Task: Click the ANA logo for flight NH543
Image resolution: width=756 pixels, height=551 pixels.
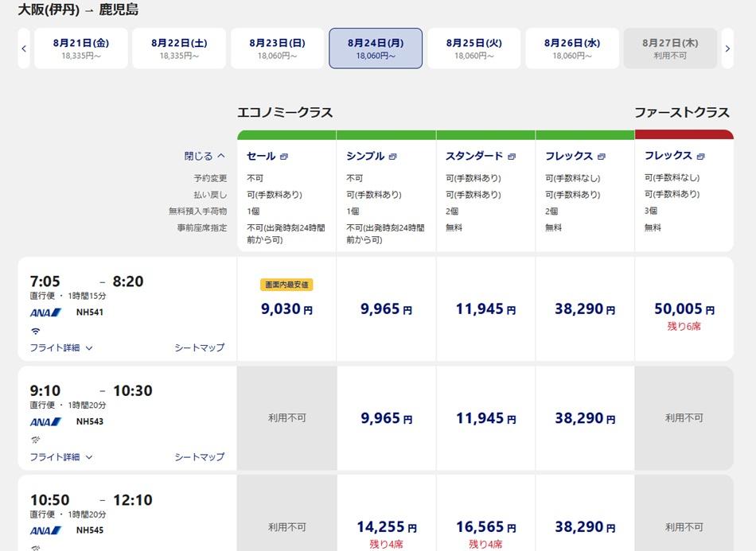Action: pyautogui.click(x=45, y=421)
